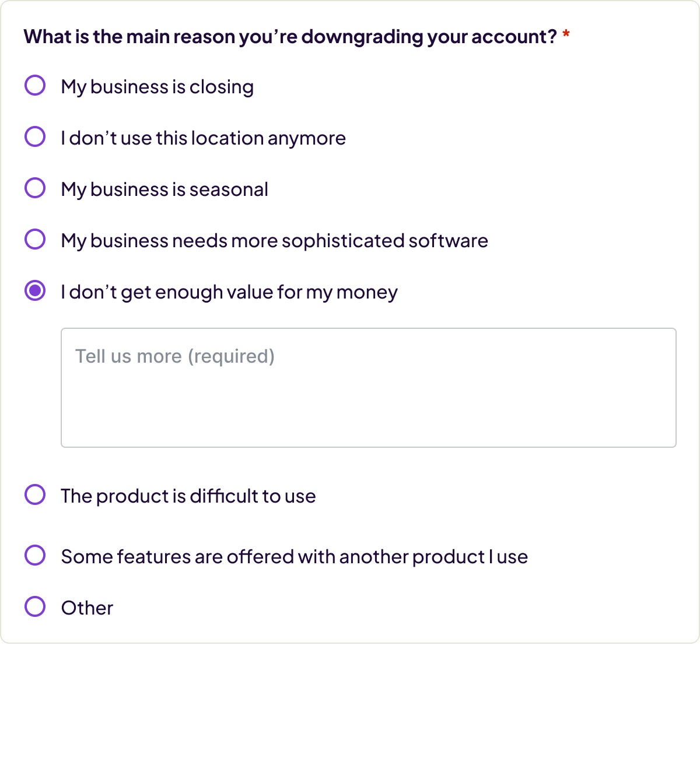Viewport: 700px width, 779px height.
Task: Pick the "Other" radio button
Action: point(35,606)
